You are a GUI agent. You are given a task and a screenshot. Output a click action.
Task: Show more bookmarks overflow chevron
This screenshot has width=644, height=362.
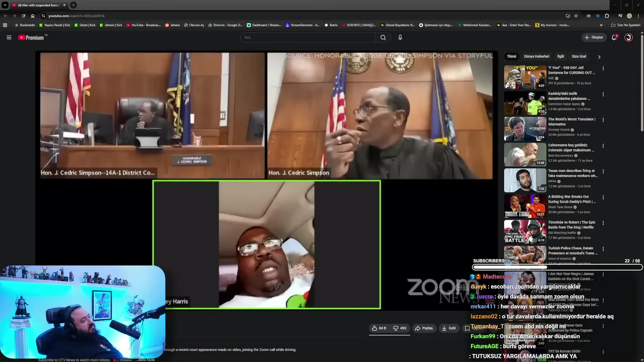click(601, 25)
